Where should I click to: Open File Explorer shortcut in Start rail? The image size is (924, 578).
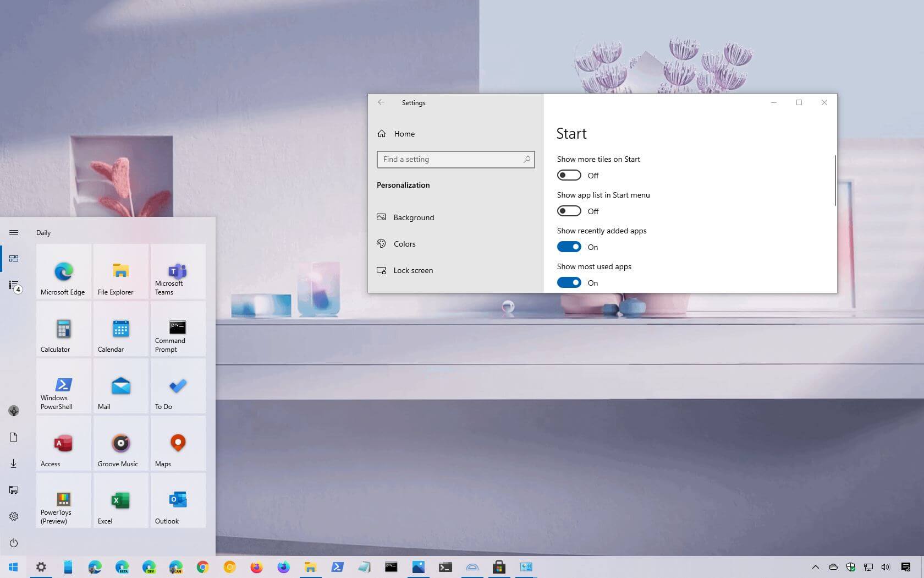point(14,490)
